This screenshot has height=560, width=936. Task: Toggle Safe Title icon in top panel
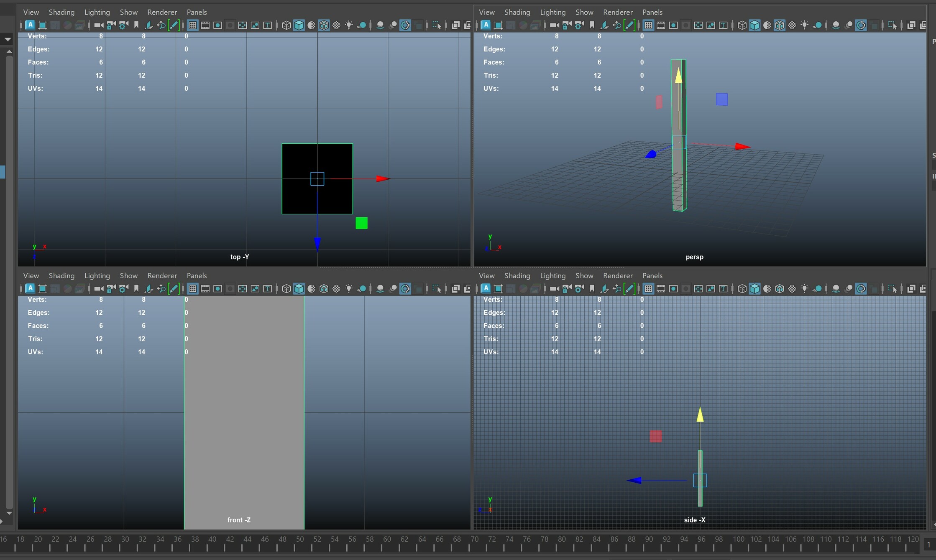coord(268,25)
